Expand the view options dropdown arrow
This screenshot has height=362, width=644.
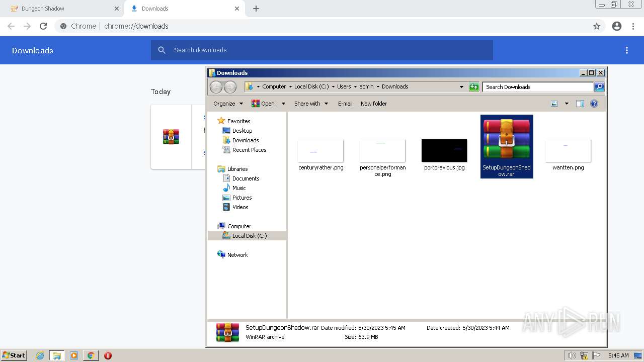[567, 104]
